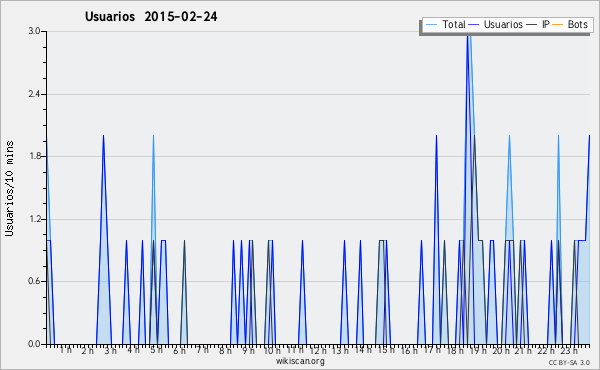
Task: Click the '11 h' x-axis tick label
Action: coord(295,350)
